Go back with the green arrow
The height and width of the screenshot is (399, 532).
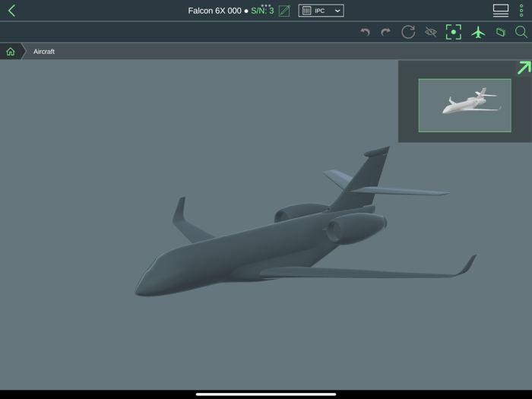point(12,11)
